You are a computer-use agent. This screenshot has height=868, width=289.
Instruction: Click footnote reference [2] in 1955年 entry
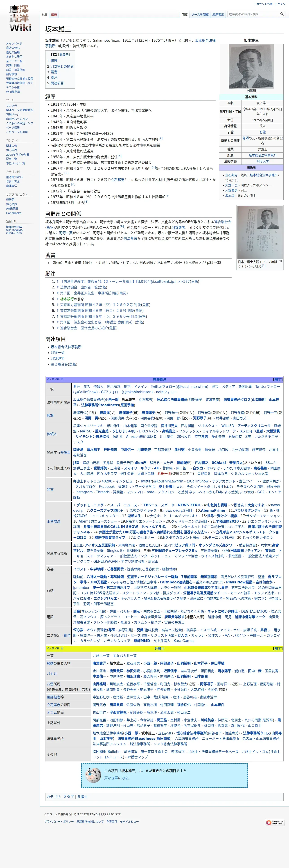click(160, 138)
